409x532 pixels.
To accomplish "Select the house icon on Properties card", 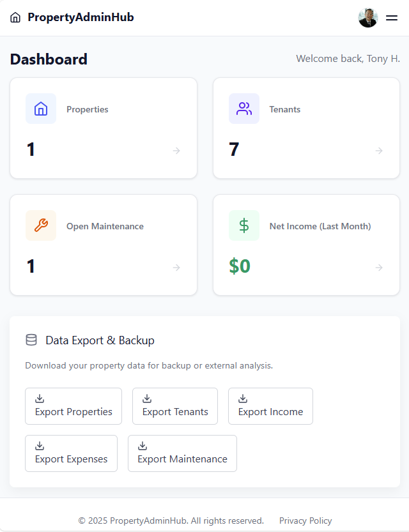I will tap(40, 109).
